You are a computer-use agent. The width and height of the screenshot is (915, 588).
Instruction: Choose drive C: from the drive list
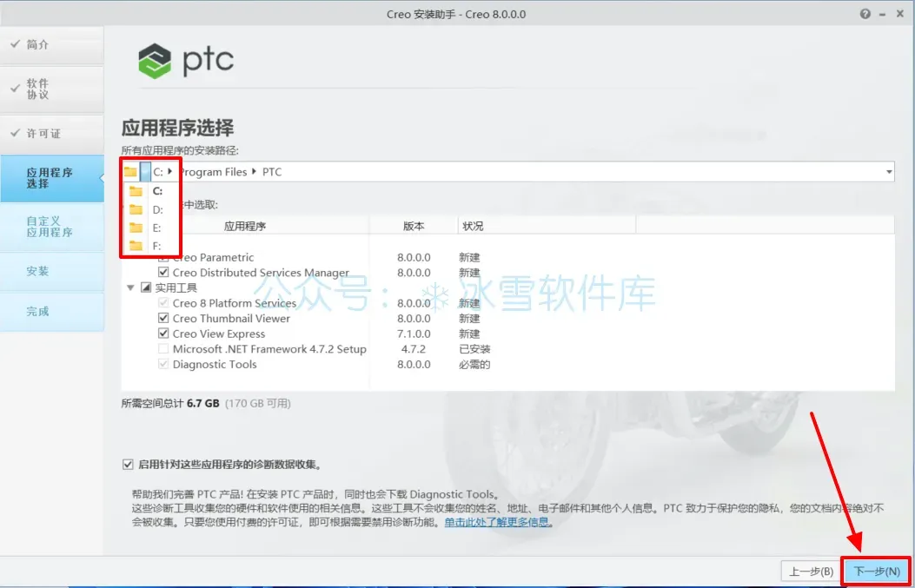150,191
